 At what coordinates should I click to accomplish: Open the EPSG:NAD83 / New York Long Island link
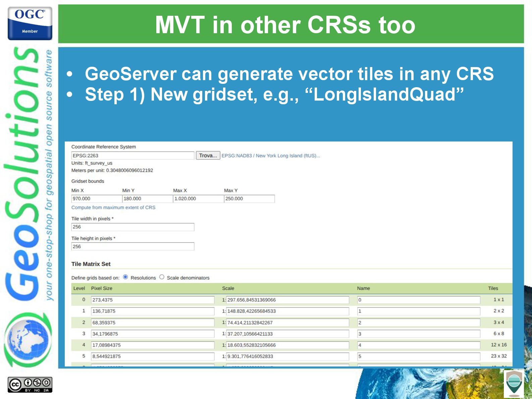click(271, 156)
